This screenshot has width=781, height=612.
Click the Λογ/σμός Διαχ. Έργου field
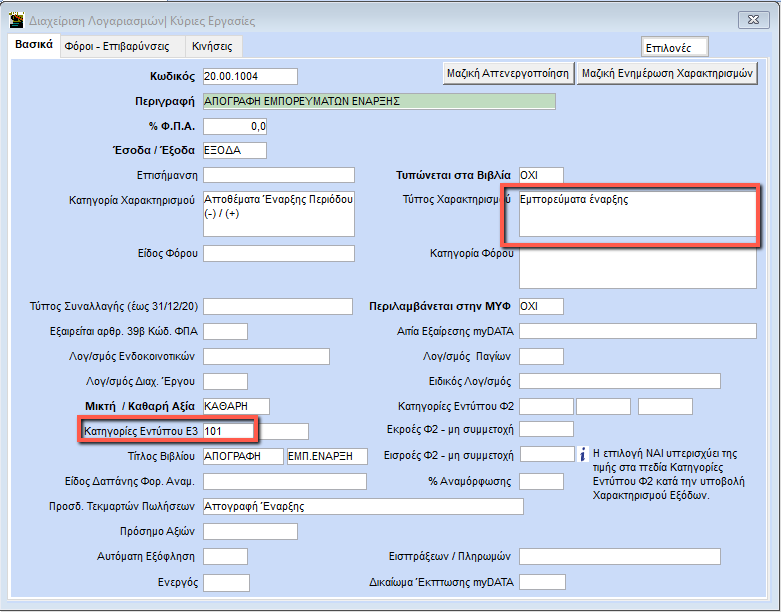pos(225,381)
